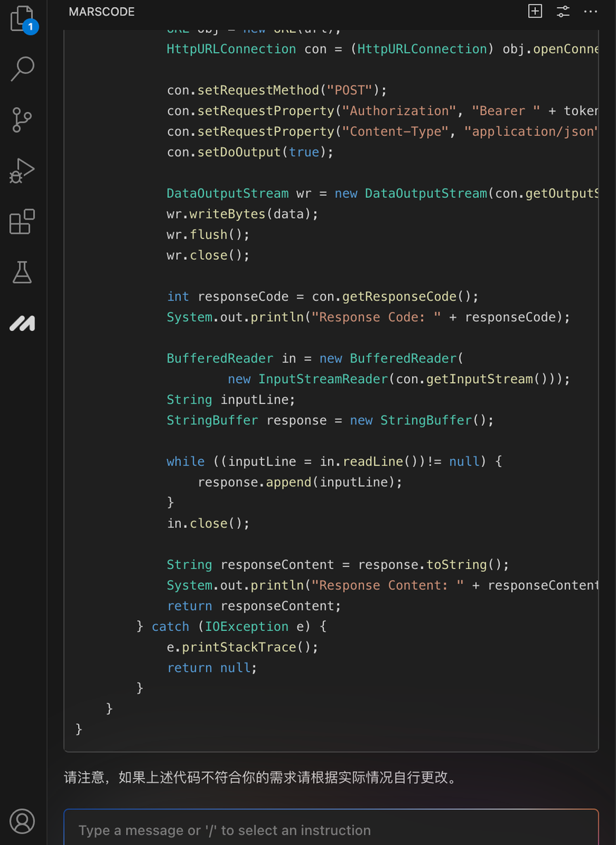Viewport: 616px width, 845px height.
Task: Open MarsCode settings sliders icon
Action: [x=563, y=11]
